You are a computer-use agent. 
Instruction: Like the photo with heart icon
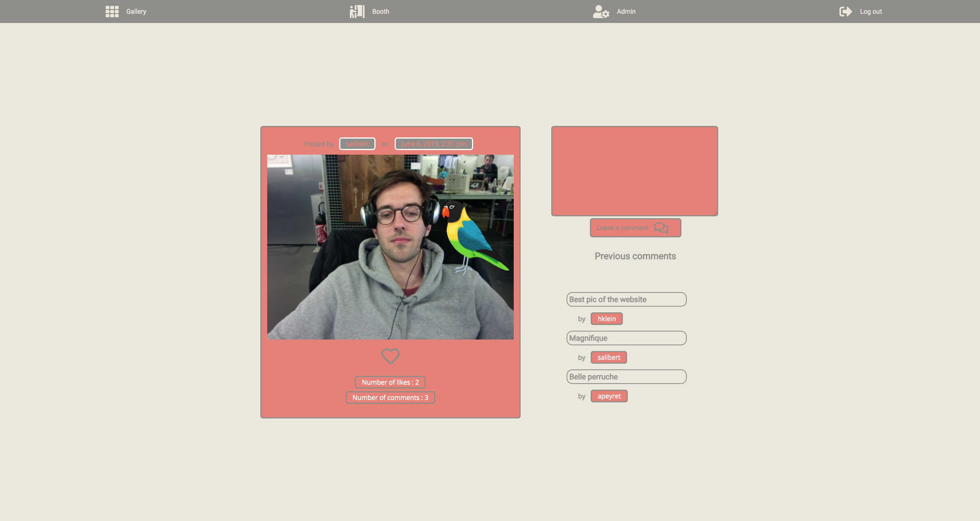[x=390, y=356]
